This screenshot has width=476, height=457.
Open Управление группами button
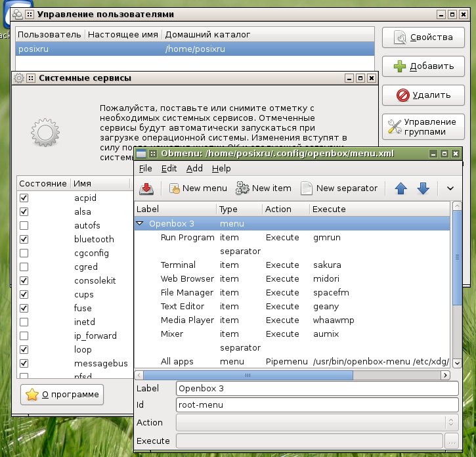point(423,127)
